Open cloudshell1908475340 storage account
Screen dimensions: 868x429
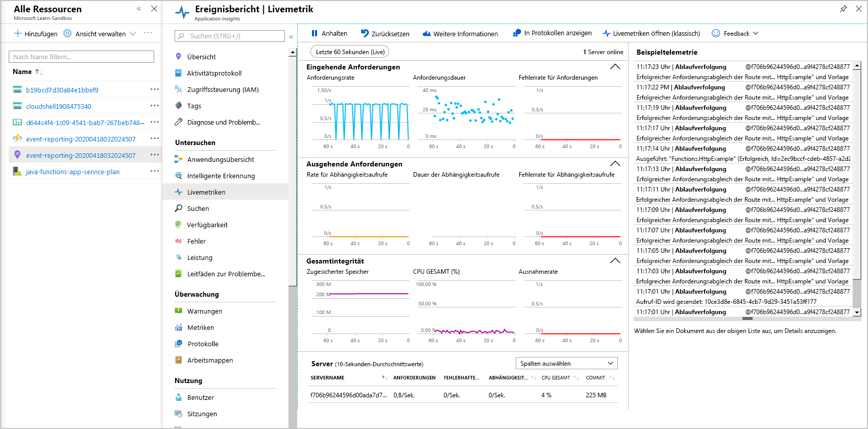(59, 106)
